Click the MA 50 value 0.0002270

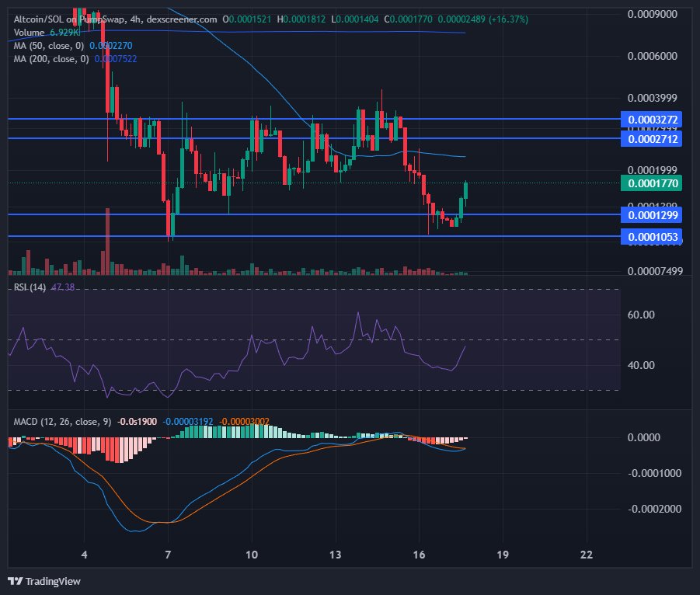point(111,46)
